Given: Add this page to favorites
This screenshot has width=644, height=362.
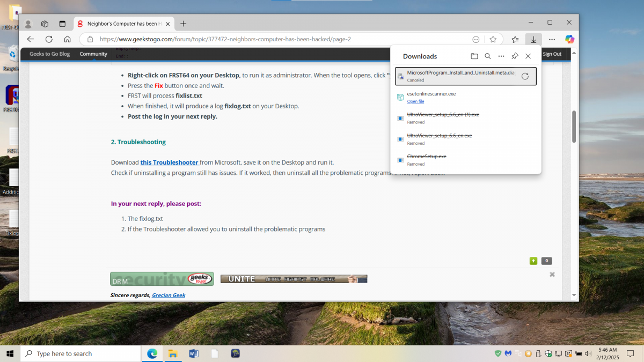Looking at the screenshot, I should coord(493,39).
